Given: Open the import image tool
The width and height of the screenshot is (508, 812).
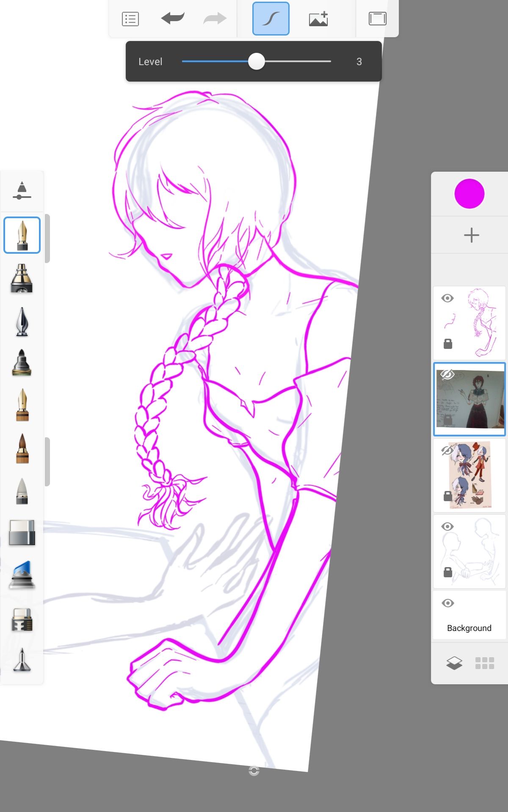Looking at the screenshot, I should [318, 19].
